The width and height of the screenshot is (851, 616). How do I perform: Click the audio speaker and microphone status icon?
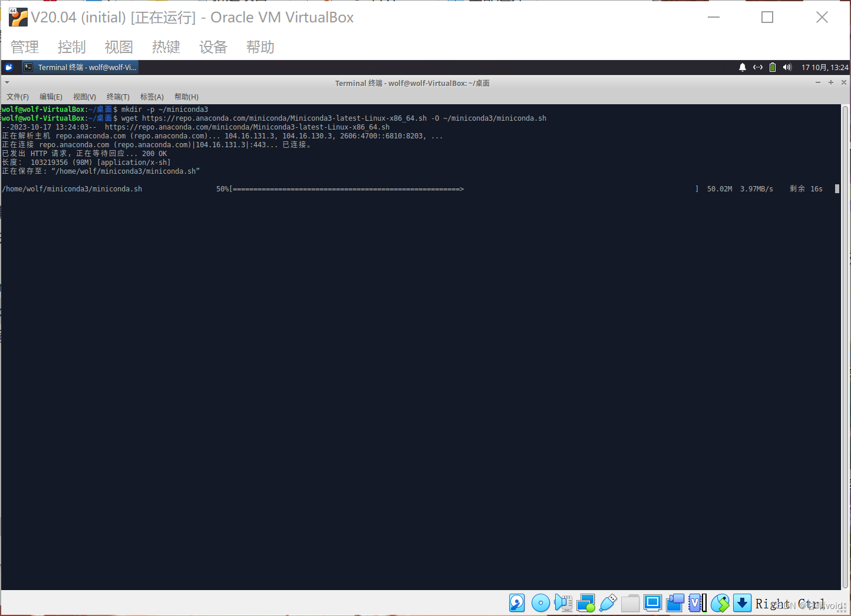(563, 603)
